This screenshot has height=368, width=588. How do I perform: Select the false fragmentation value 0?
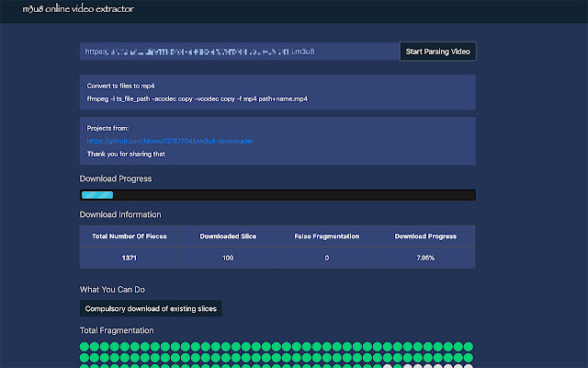pyautogui.click(x=327, y=258)
